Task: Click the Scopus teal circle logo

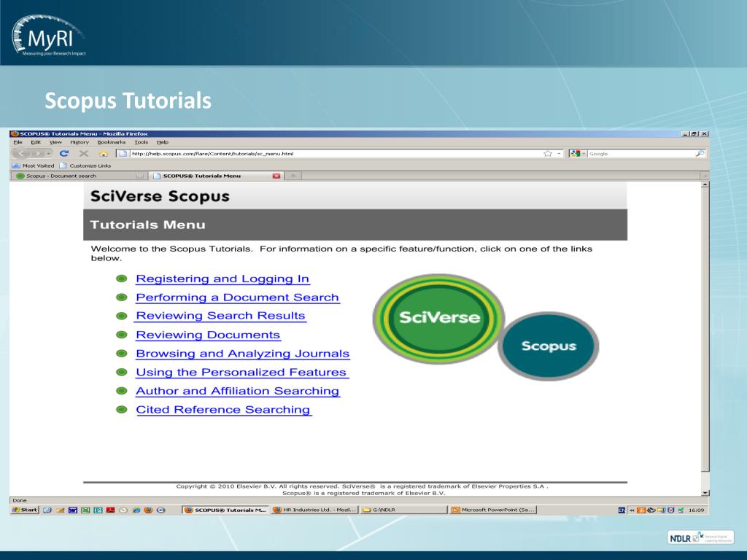Action: click(549, 346)
